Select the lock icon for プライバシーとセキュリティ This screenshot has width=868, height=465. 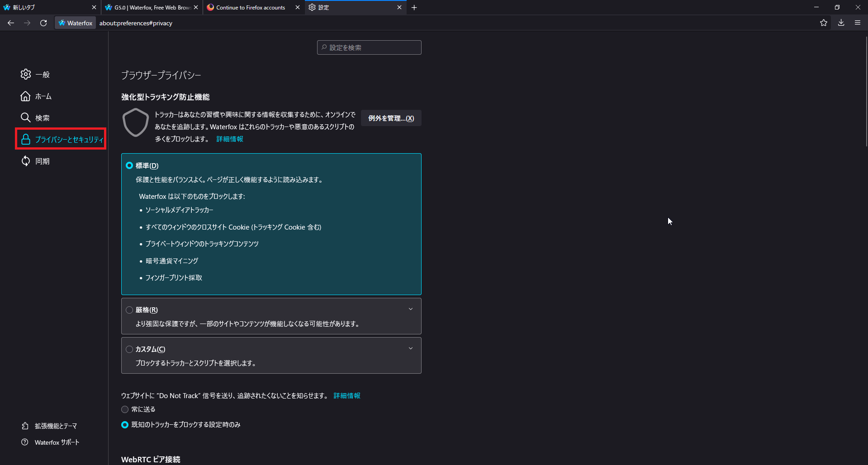(26, 139)
